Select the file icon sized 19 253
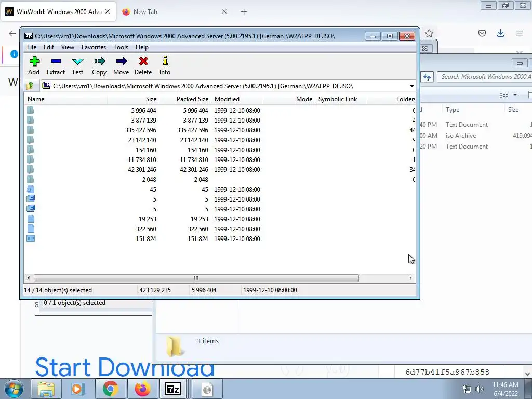This screenshot has height=399, width=532. [x=31, y=219]
